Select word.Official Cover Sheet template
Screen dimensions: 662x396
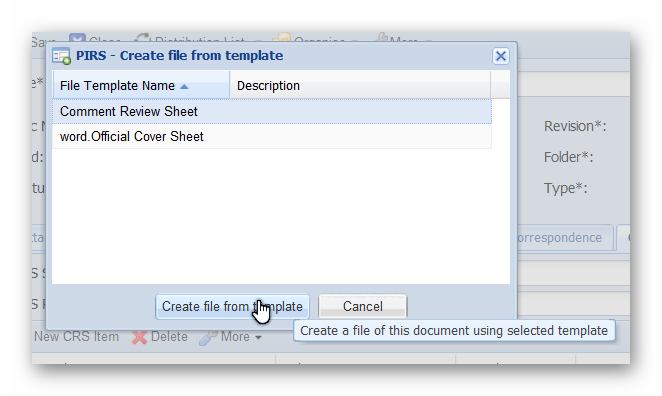point(272,136)
